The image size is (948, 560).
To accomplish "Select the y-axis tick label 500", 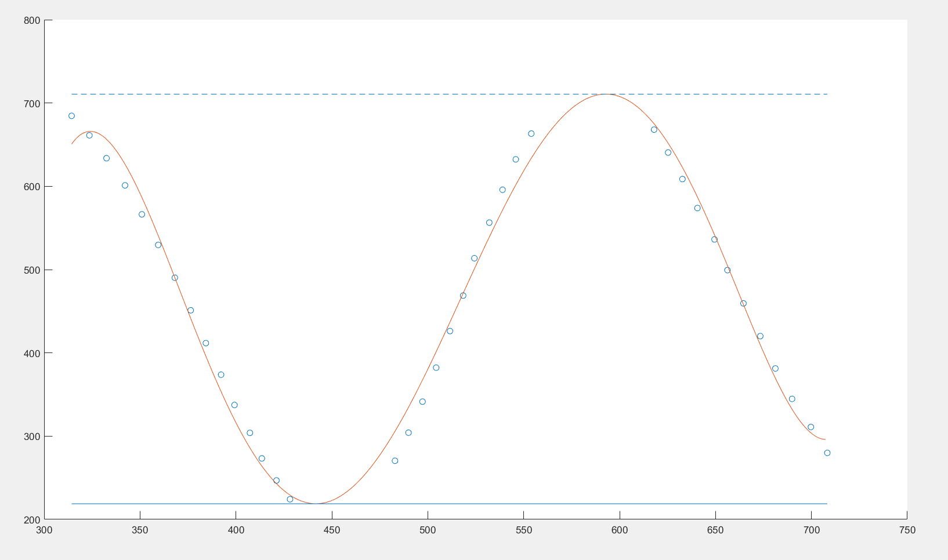I will (x=32, y=270).
